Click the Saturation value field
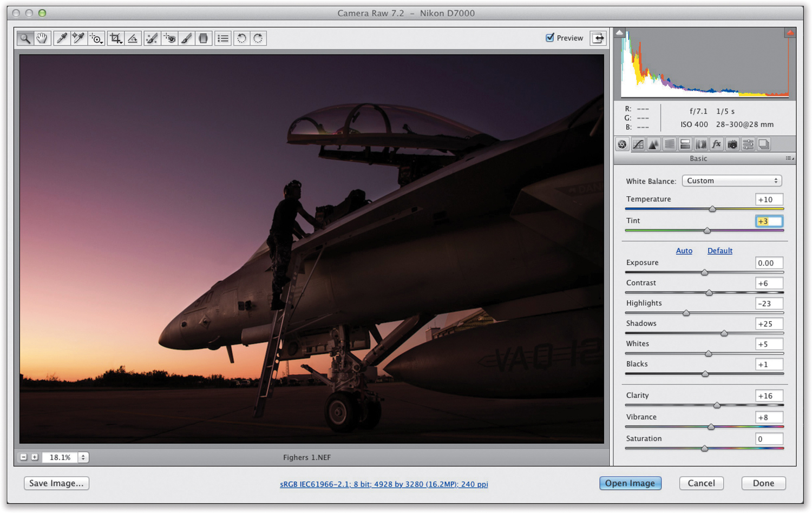The width and height of the screenshot is (812, 513). click(769, 439)
